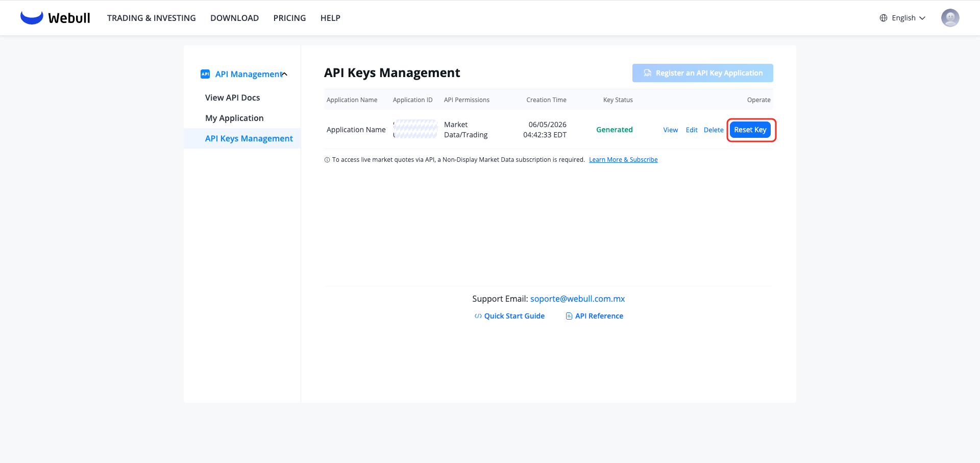Screen dimensions: 980x463
Task: Click the API Keys Management page heading
Action: [x=392, y=73]
